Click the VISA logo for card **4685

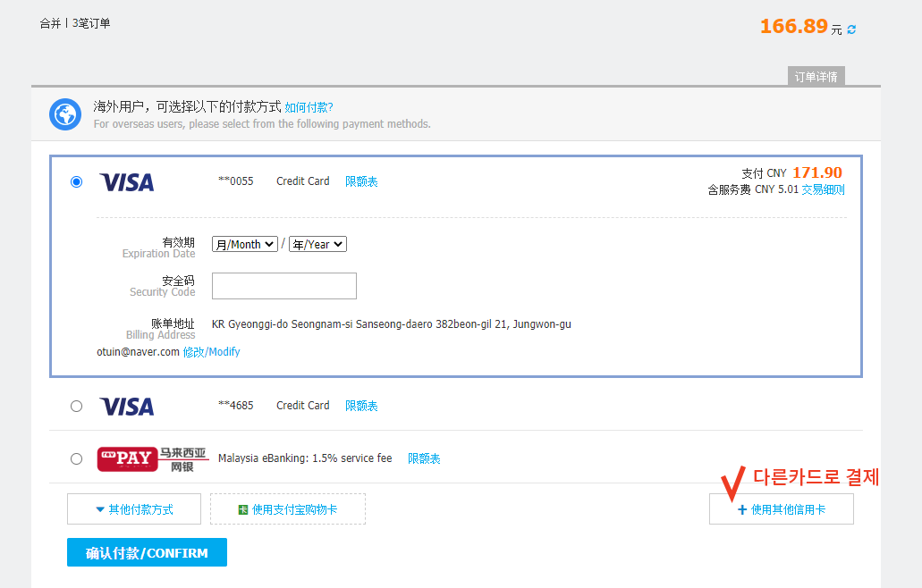point(127,406)
